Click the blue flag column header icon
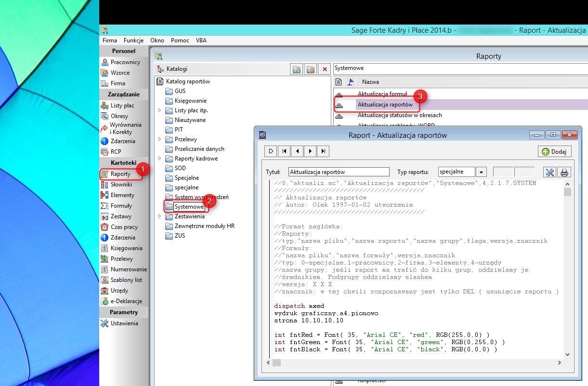 coord(351,82)
